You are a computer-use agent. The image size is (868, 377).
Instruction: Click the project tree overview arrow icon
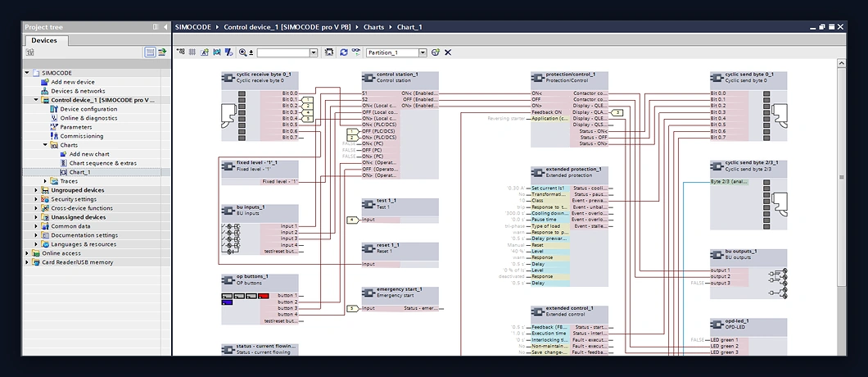pos(162,52)
